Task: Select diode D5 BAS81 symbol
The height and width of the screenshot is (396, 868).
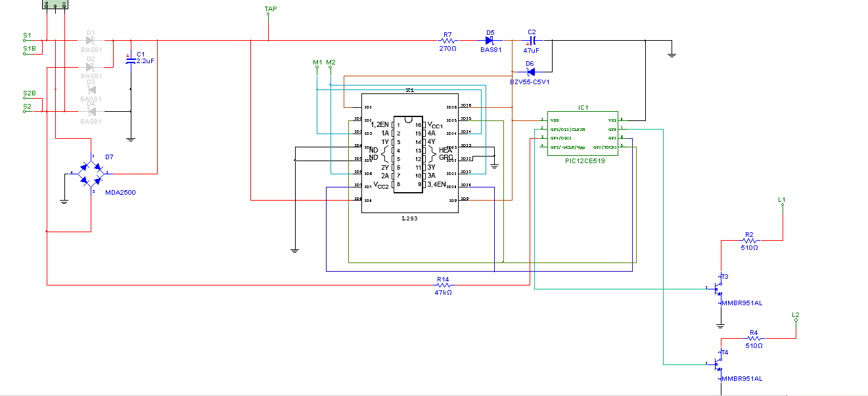Action: point(490,41)
